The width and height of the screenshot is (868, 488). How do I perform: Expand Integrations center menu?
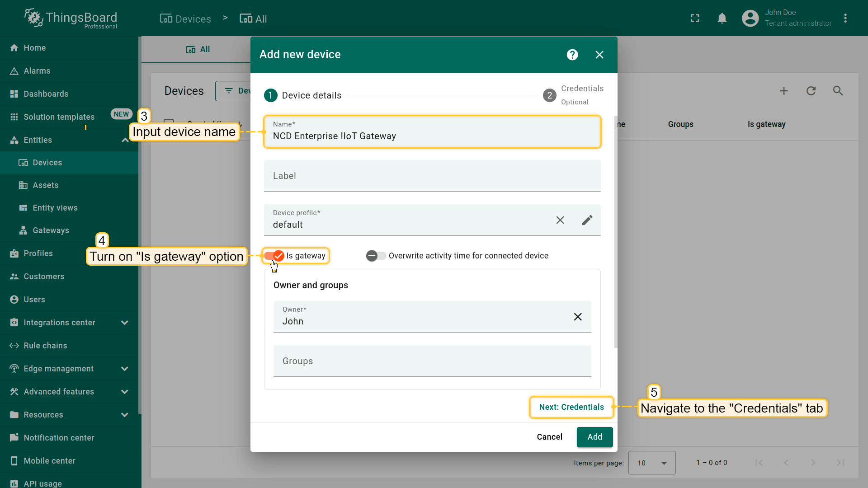[124, 323]
